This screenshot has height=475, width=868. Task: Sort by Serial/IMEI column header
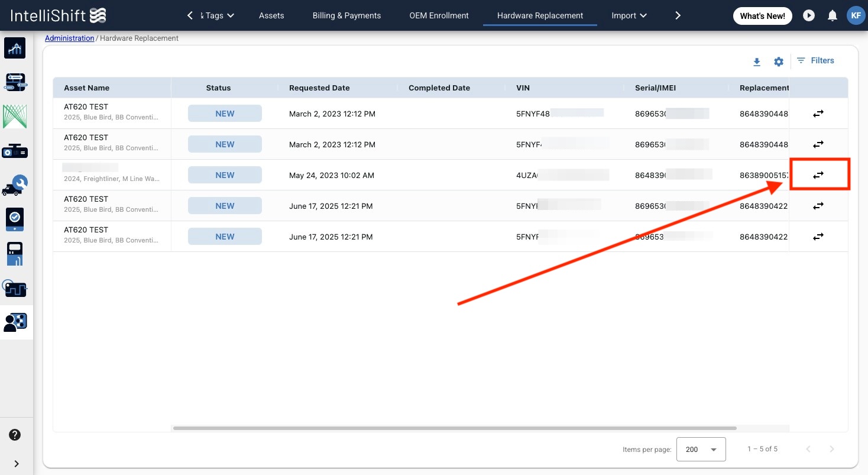655,88
